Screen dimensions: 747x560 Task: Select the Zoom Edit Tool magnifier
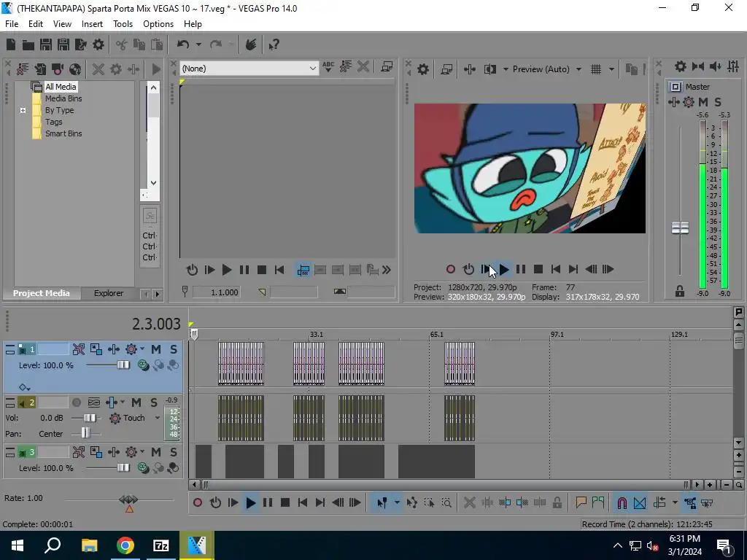click(446, 502)
